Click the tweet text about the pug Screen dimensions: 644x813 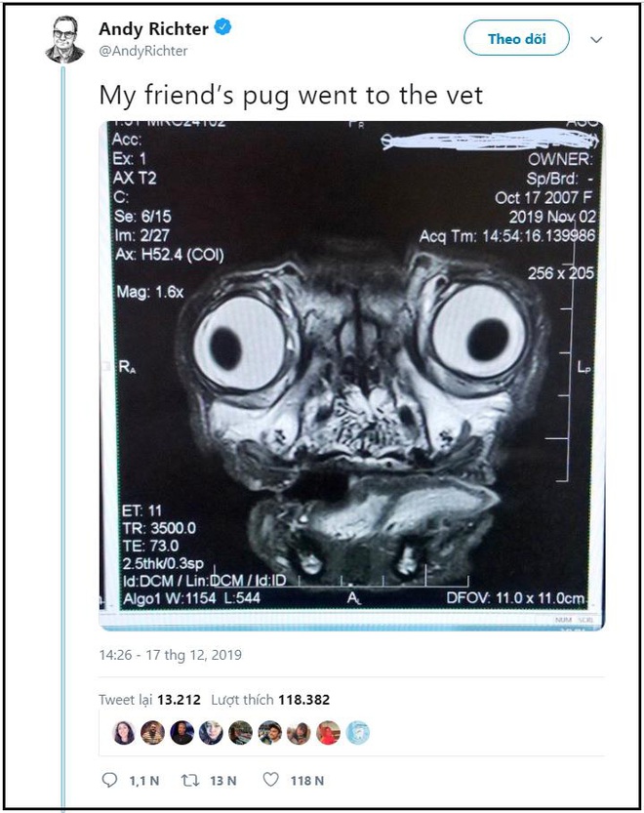[291, 96]
